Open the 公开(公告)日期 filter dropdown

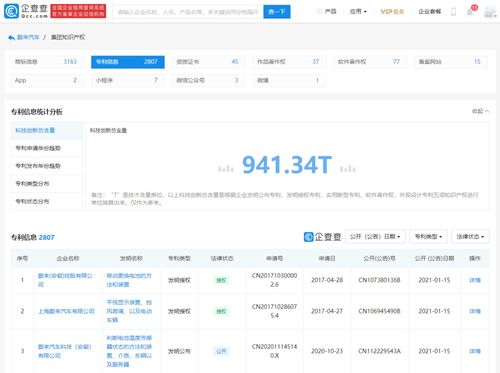click(375, 237)
